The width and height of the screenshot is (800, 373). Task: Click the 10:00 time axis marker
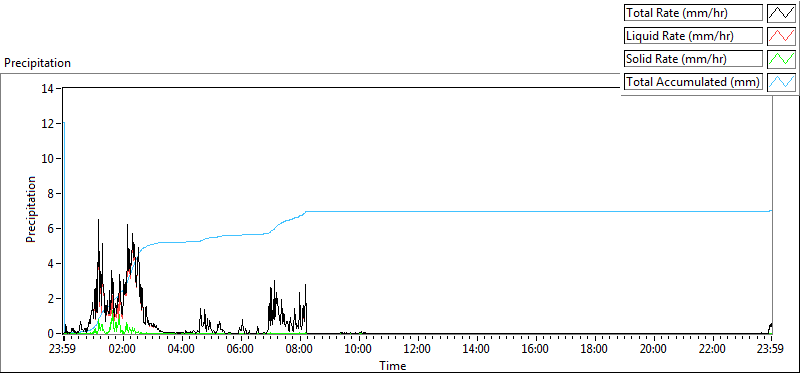click(x=359, y=349)
